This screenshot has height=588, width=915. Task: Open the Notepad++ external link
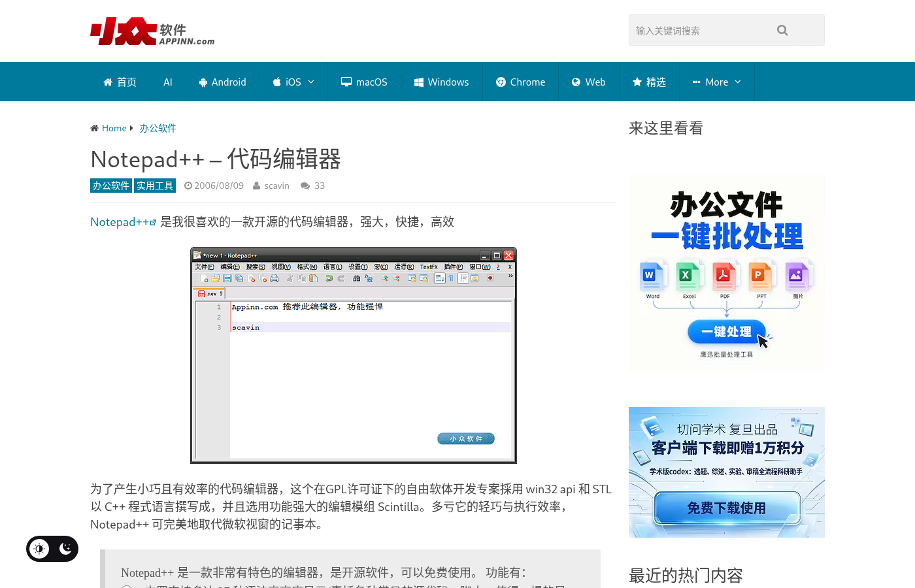123,222
